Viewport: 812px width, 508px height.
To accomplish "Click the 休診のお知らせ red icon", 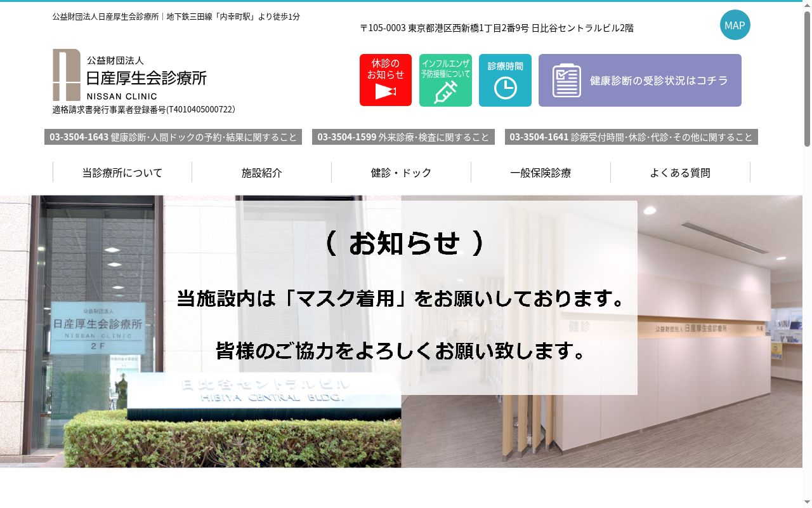I will point(386,80).
